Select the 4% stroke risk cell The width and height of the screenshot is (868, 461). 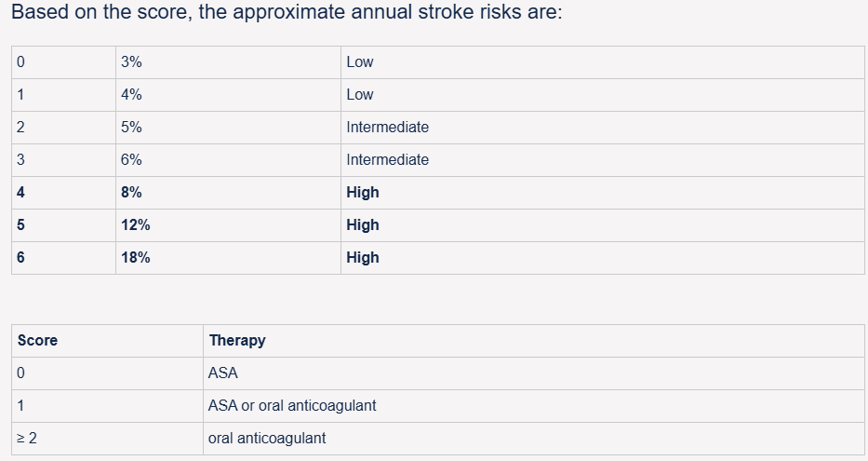click(228, 95)
